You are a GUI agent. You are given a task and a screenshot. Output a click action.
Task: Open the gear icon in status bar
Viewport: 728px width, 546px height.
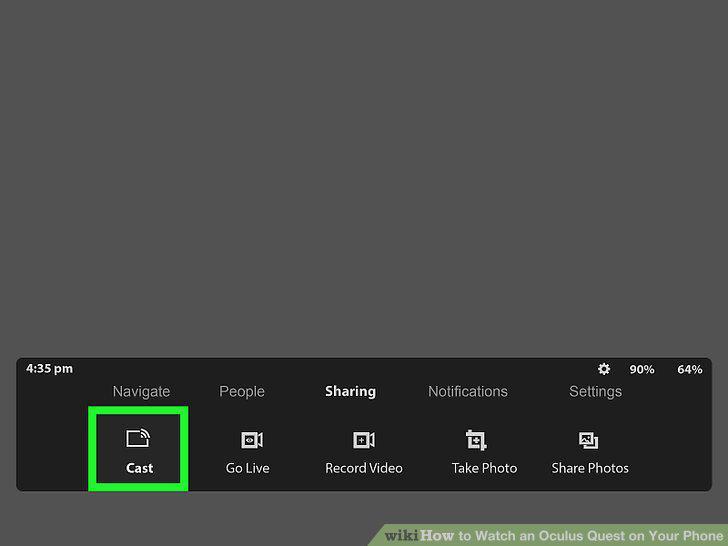604,369
